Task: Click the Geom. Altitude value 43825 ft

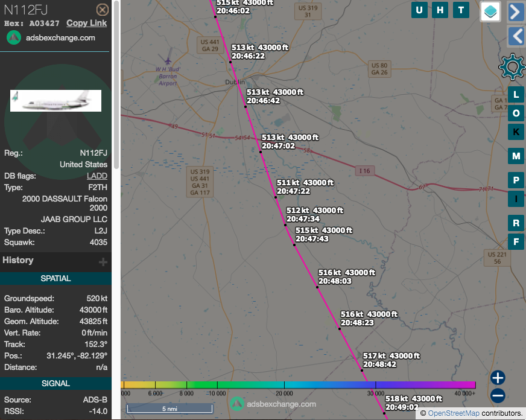Action: tap(93, 322)
